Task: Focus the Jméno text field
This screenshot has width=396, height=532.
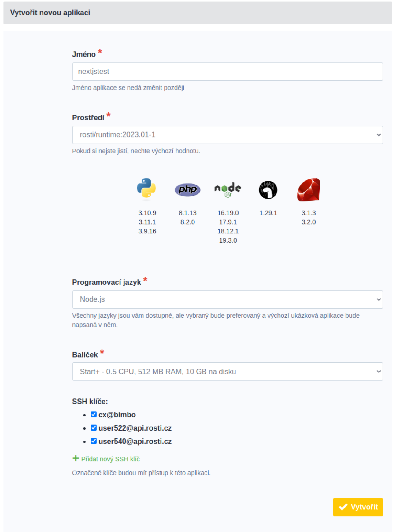Action: [x=228, y=72]
